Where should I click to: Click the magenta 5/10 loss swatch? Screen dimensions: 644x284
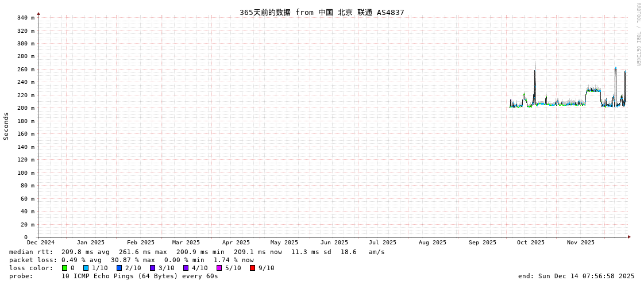tap(219, 268)
